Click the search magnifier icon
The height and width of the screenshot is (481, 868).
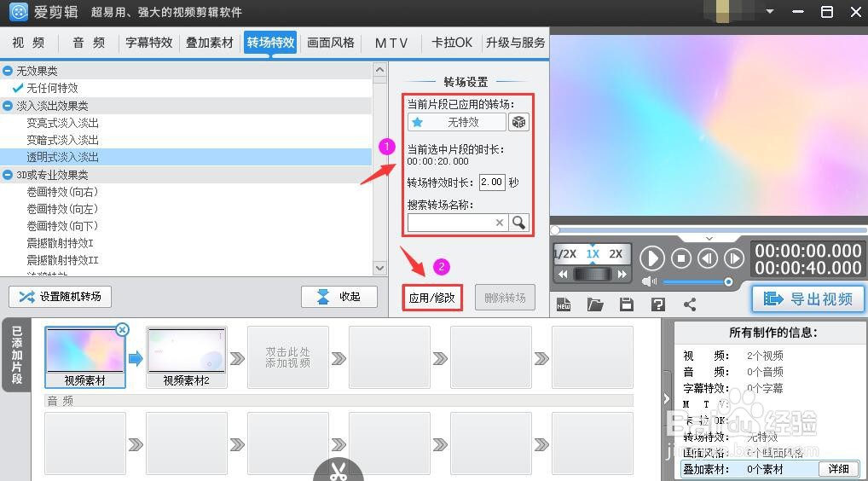pyautogui.click(x=518, y=223)
